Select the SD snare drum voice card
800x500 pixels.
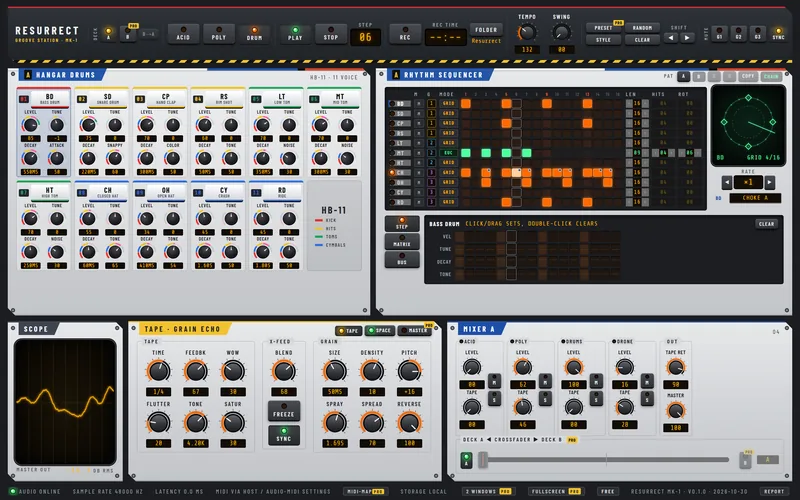pyautogui.click(x=102, y=133)
